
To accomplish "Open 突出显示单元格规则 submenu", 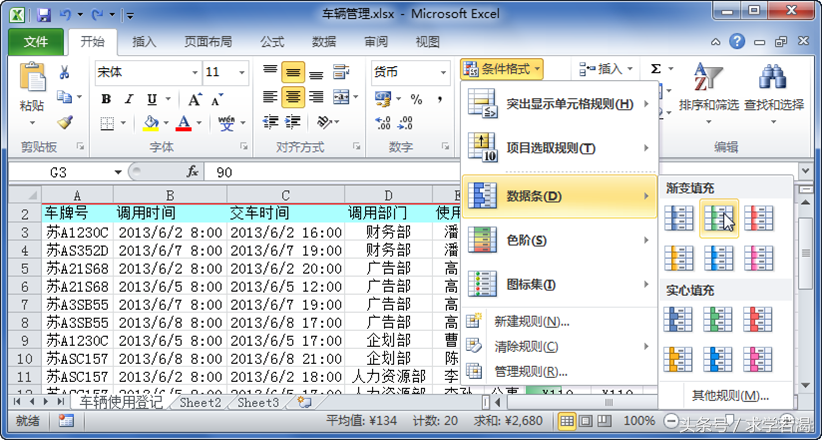I will tap(559, 104).
